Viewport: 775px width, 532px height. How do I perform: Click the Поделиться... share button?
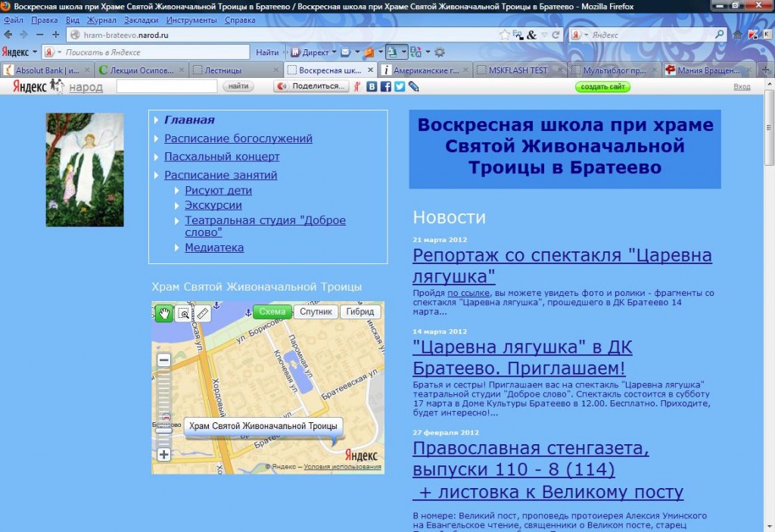click(312, 86)
